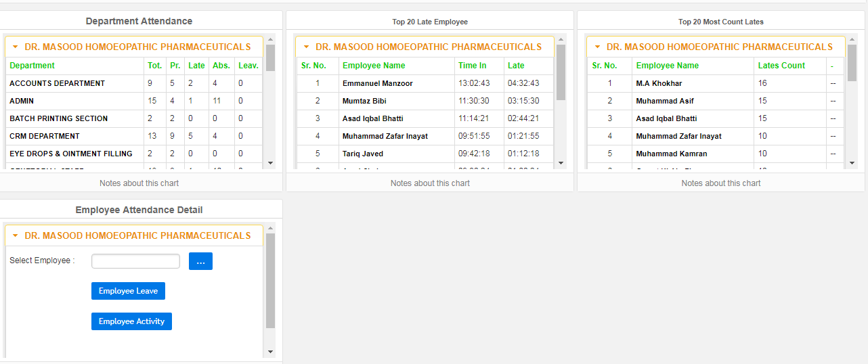Select M.A Khokhar in most lates list

coord(659,83)
